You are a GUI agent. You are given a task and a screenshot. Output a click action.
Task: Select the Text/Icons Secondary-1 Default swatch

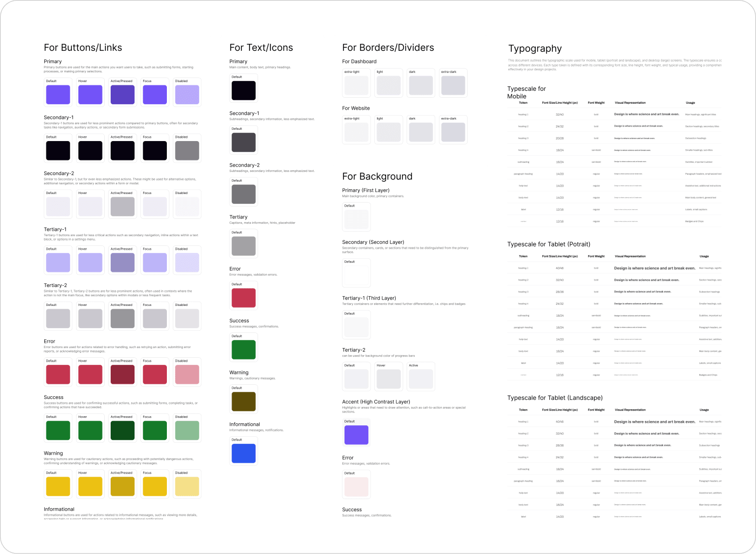click(x=244, y=142)
